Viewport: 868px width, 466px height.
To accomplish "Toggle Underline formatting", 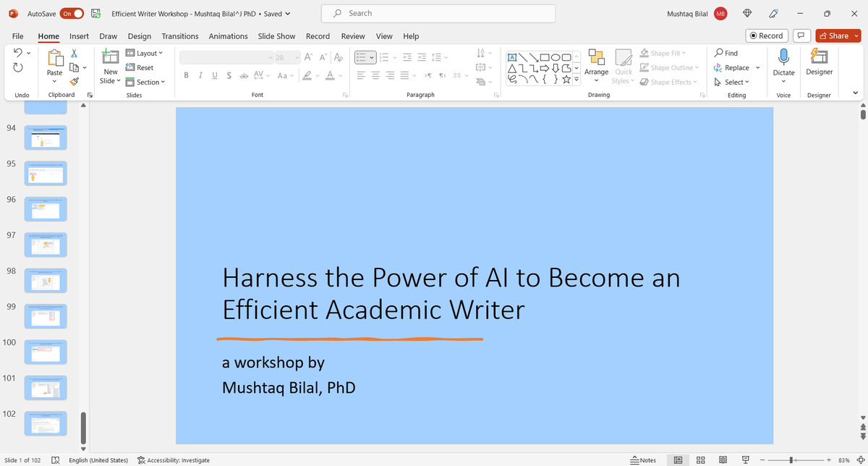I will tap(215, 75).
